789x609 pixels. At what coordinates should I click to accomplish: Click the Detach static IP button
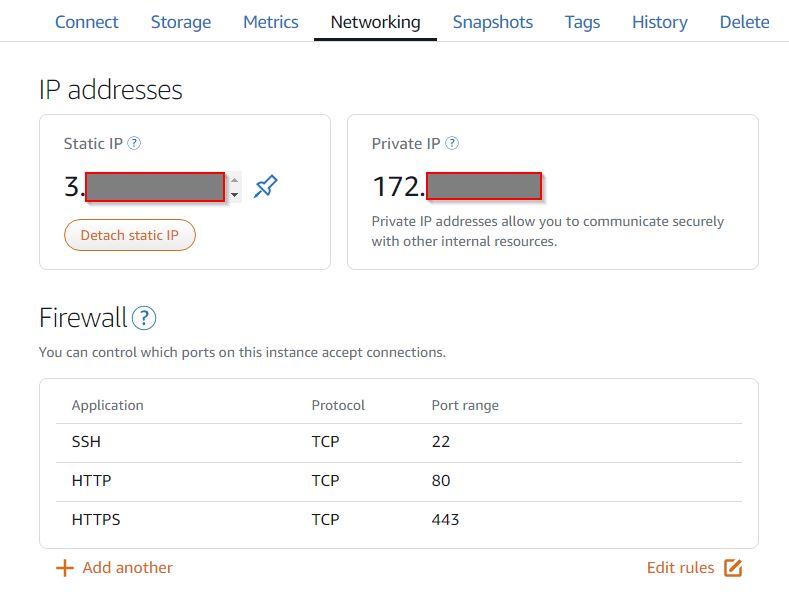(130, 235)
